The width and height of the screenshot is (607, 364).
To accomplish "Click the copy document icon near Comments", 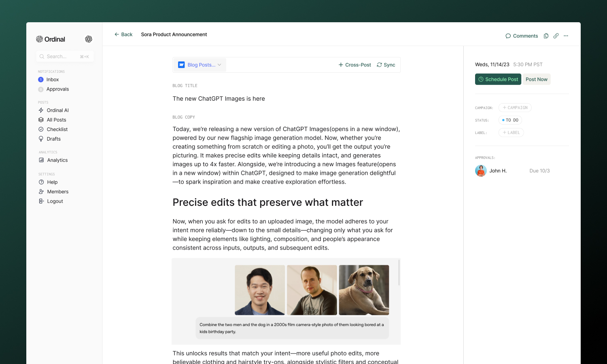I will click(546, 36).
